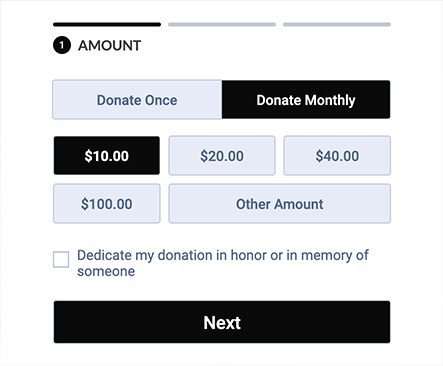The height and width of the screenshot is (366, 443).
Task: Choose the $100.00 donation amount
Action: [107, 204]
